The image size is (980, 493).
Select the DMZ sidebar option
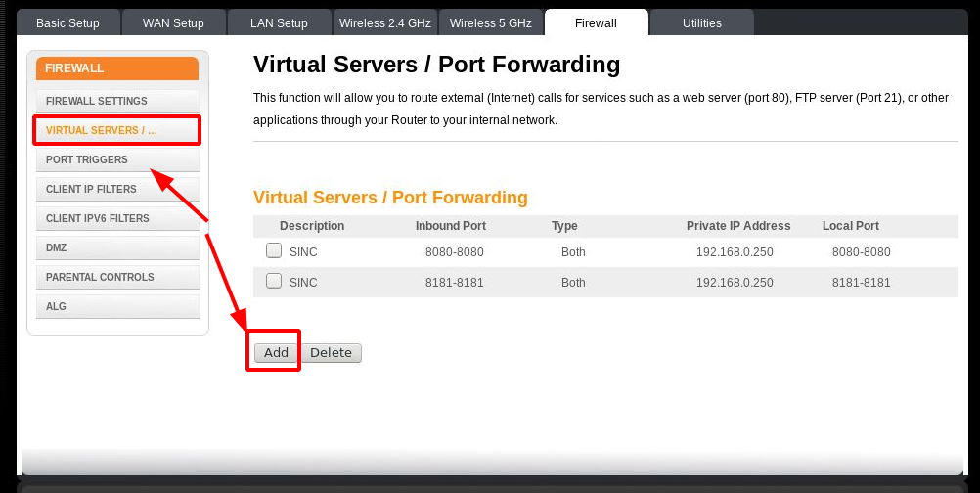(117, 248)
